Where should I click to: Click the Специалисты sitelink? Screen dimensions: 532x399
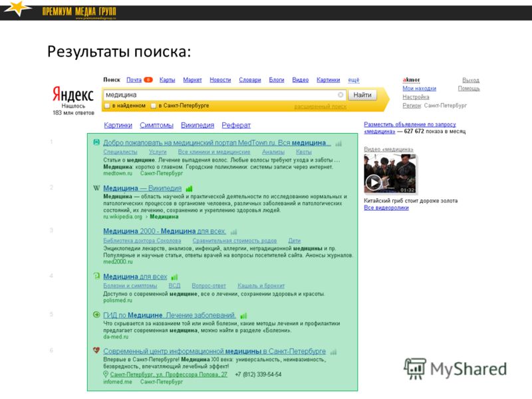coord(120,152)
